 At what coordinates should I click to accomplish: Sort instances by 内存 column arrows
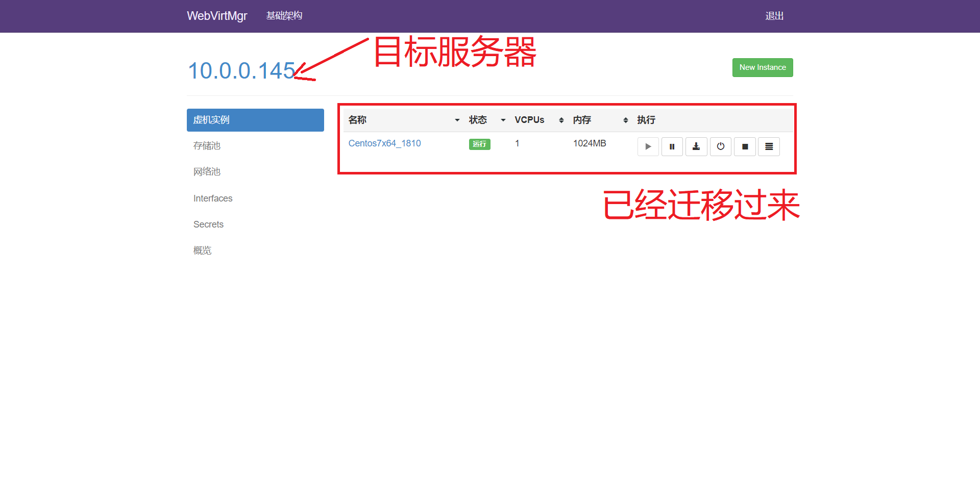pos(626,120)
